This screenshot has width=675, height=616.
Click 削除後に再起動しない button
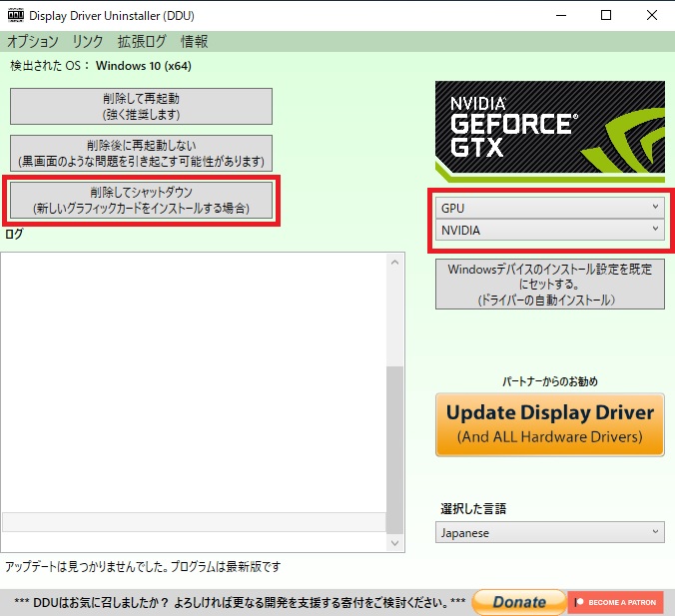(x=141, y=153)
